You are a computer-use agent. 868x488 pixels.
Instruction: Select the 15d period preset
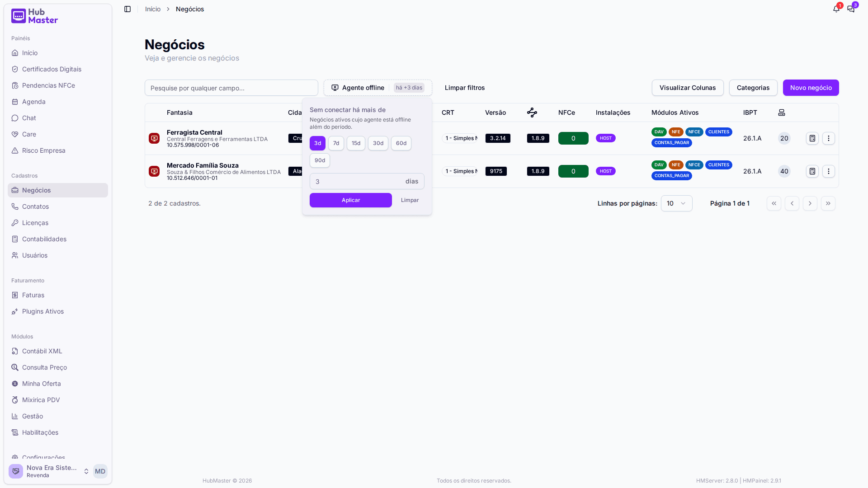(x=356, y=143)
